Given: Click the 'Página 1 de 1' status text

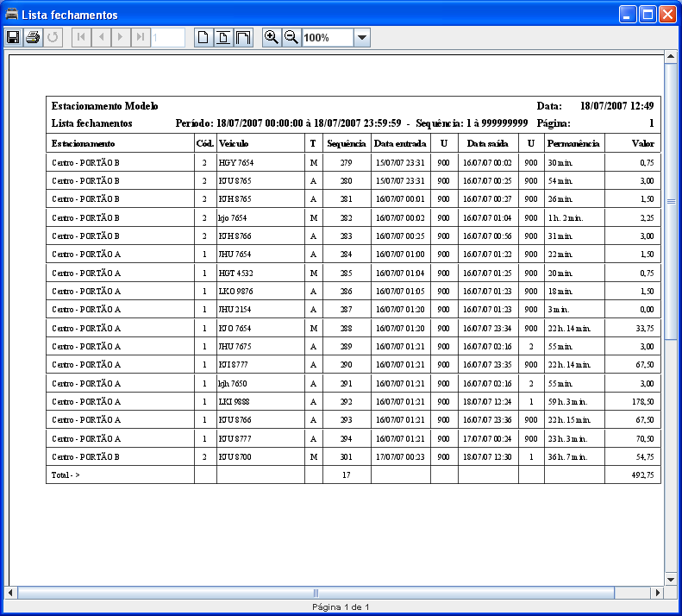Looking at the screenshot, I should [x=341, y=607].
